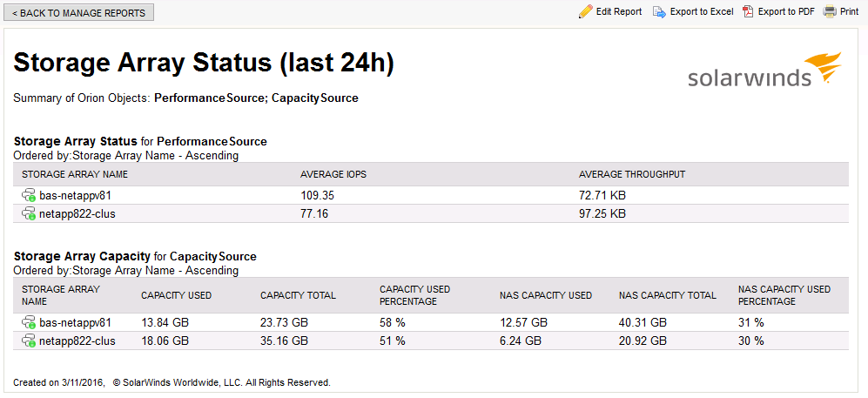868x398 pixels.
Task: Select the 13.84 GB capacity used value
Action: click(165, 323)
